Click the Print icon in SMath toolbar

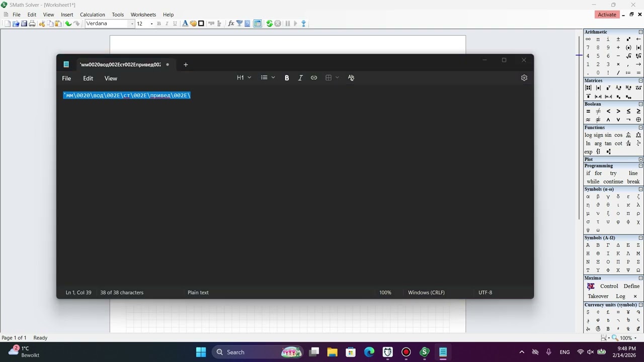32,24
